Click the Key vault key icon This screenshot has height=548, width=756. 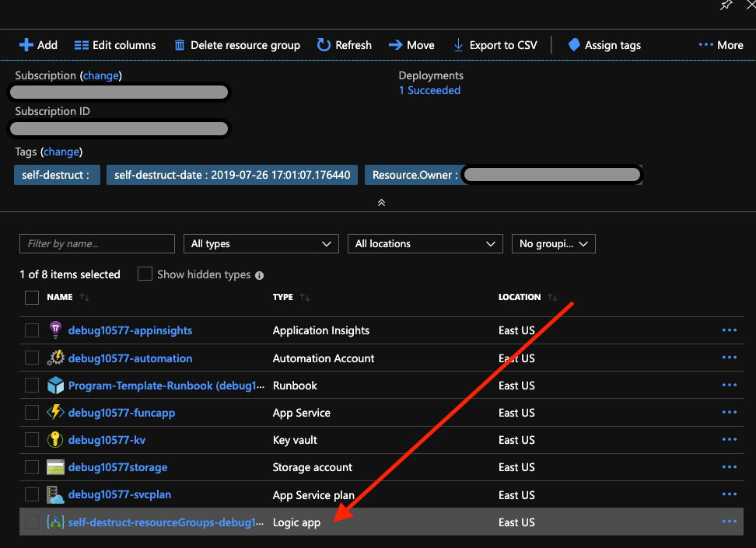[x=55, y=439]
